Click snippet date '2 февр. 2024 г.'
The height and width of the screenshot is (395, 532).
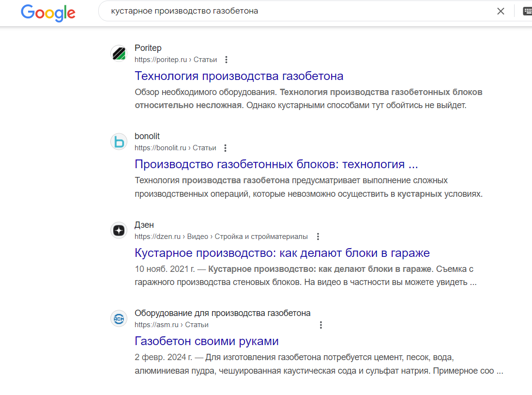(164, 358)
